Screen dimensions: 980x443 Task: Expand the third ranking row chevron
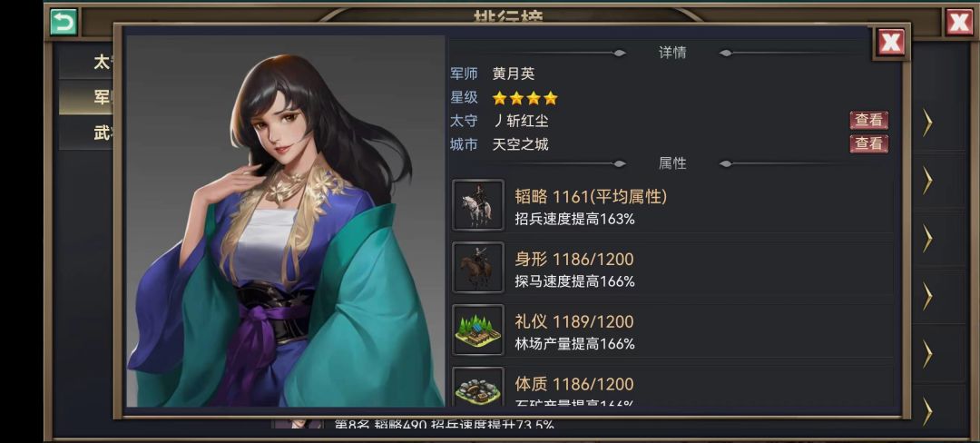(927, 239)
